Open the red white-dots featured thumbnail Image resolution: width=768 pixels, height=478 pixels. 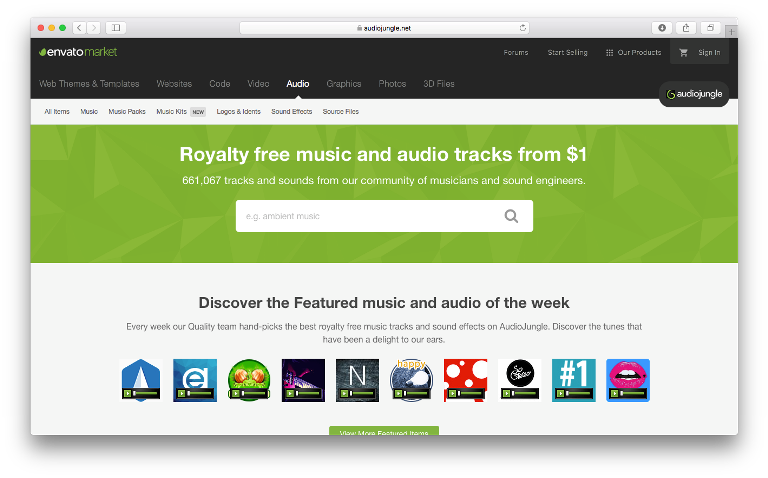[465, 380]
